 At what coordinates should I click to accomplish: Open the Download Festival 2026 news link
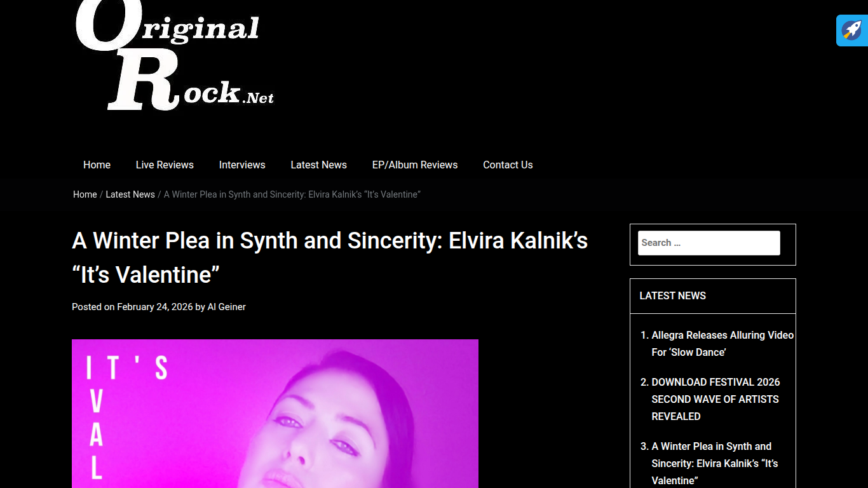click(x=715, y=399)
